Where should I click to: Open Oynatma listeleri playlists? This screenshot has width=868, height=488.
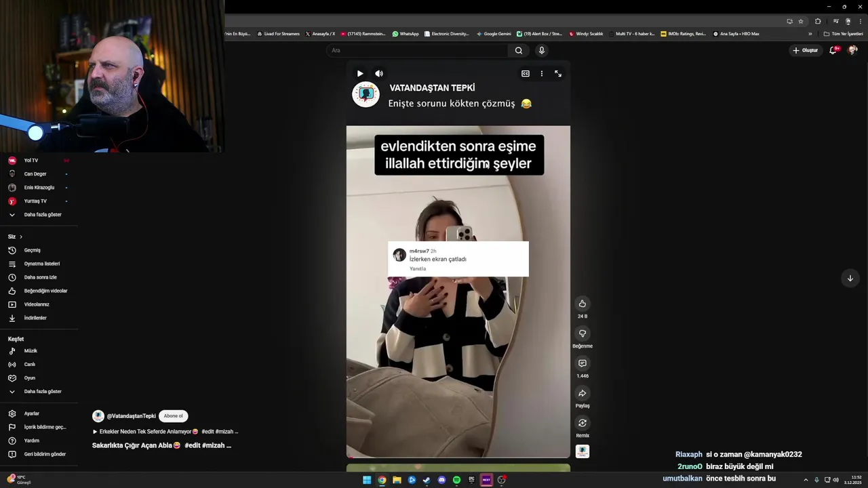point(39,264)
